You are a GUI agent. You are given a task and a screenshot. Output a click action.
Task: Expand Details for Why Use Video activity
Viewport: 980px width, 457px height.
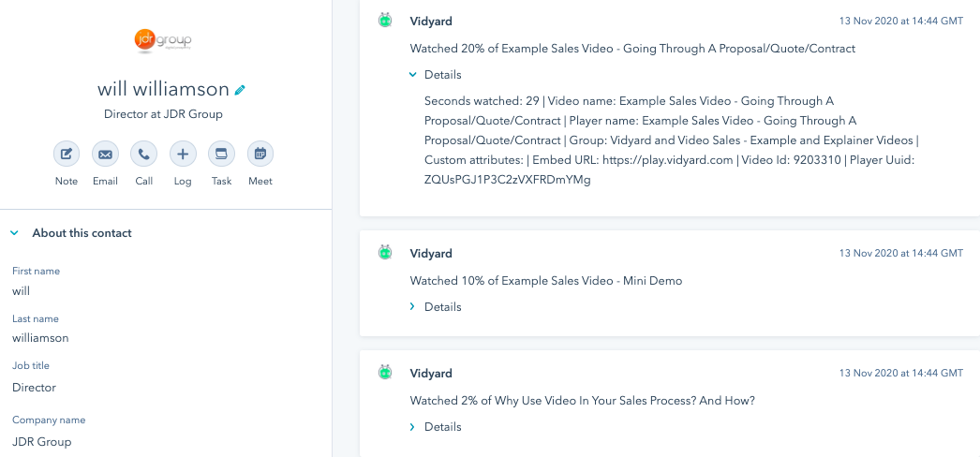(436, 426)
